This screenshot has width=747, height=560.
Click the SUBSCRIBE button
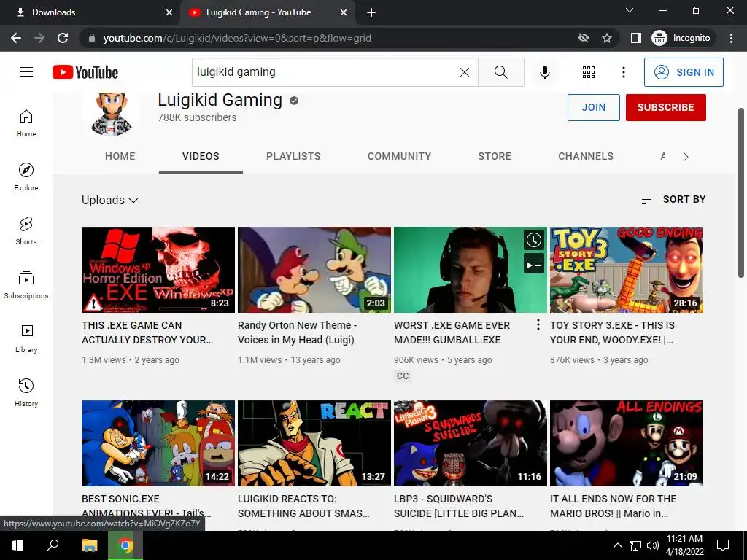pyautogui.click(x=665, y=107)
